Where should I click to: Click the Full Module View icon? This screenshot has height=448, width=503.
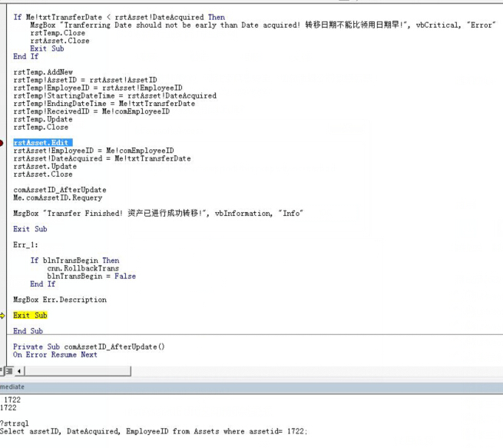[x=10, y=371]
